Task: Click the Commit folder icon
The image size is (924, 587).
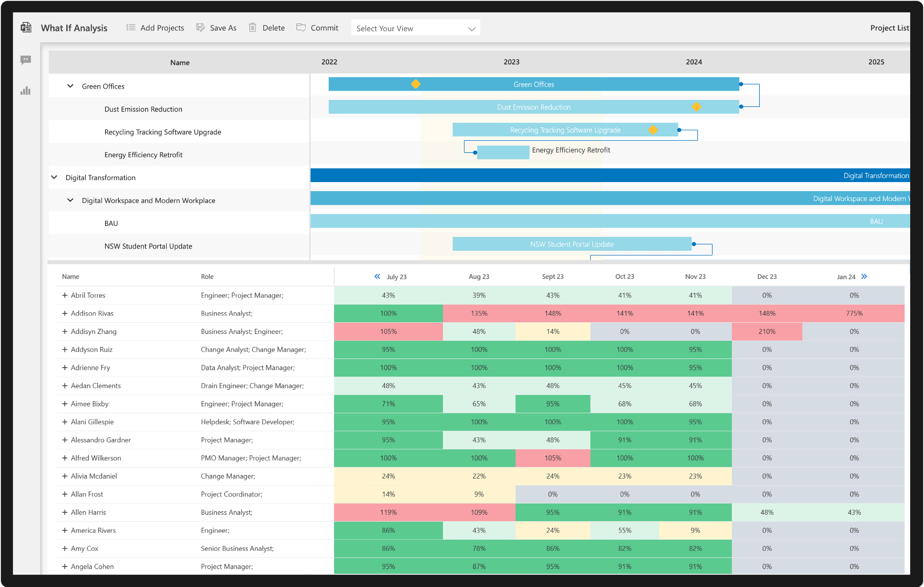Action: click(302, 27)
